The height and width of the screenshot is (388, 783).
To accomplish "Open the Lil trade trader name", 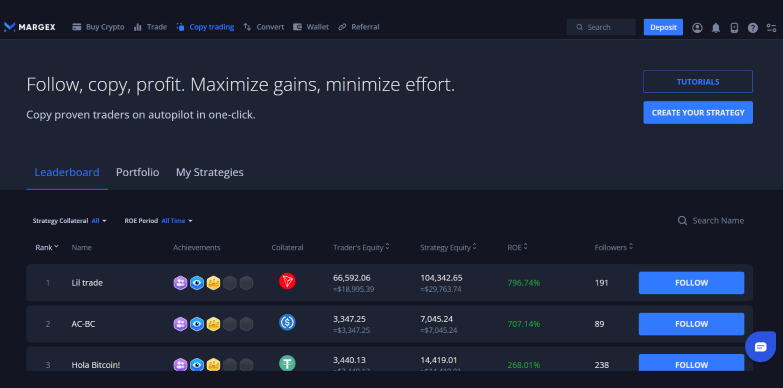I will [x=87, y=283].
